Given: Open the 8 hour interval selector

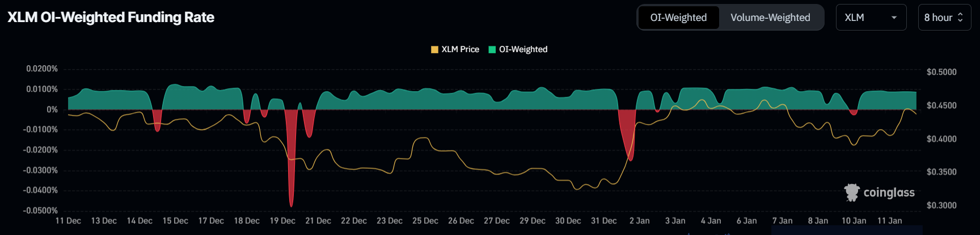Looking at the screenshot, I should [x=944, y=18].
